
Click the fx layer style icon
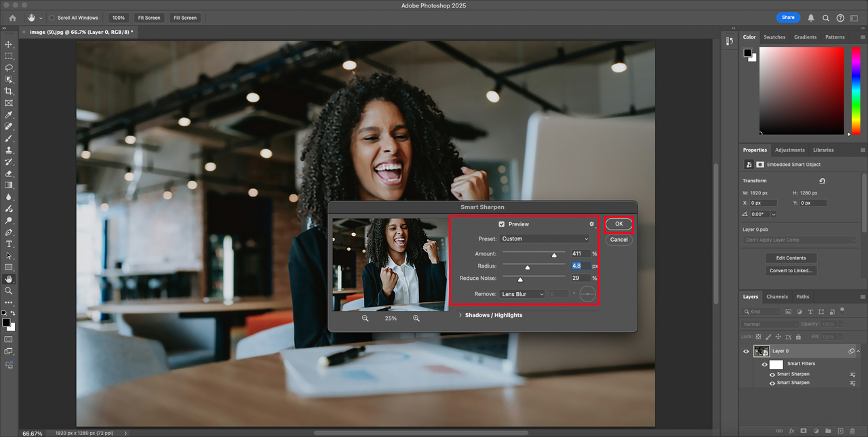tap(791, 431)
